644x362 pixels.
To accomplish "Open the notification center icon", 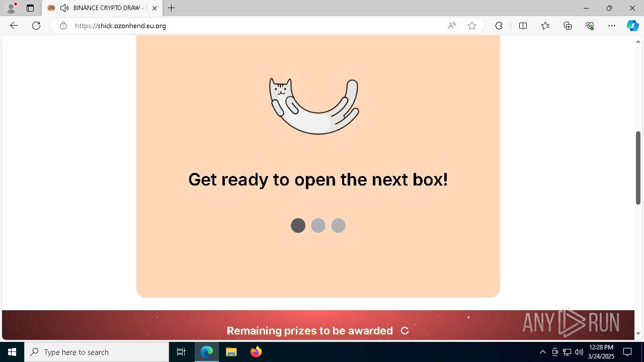I will [x=627, y=352].
